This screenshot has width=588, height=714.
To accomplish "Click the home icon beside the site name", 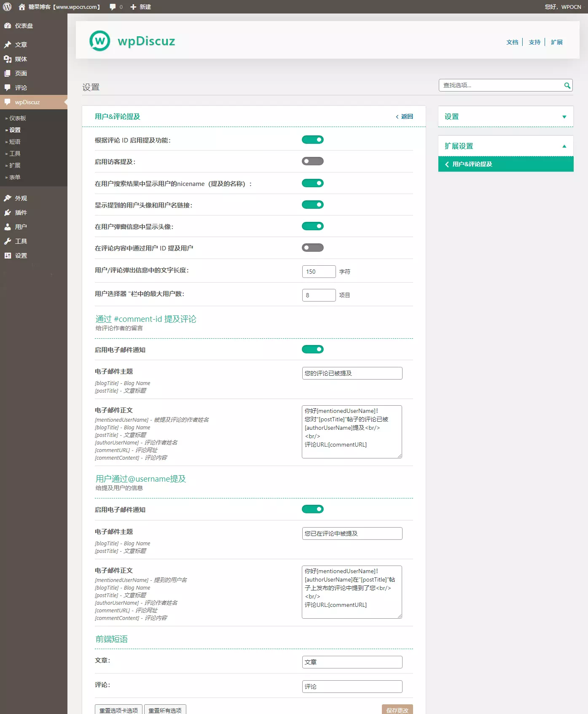I will [x=22, y=7].
